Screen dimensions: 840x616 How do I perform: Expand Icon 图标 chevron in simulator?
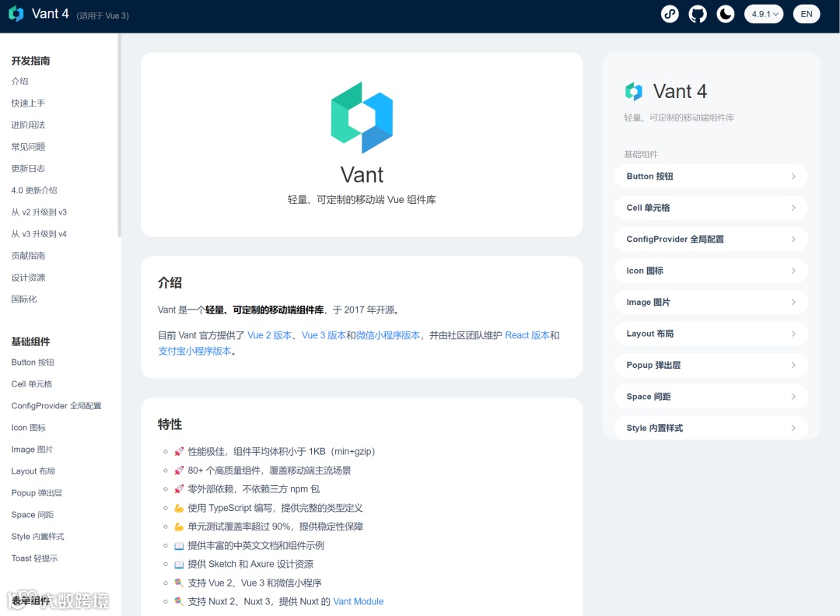pyautogui.click(x=793, y=271)
